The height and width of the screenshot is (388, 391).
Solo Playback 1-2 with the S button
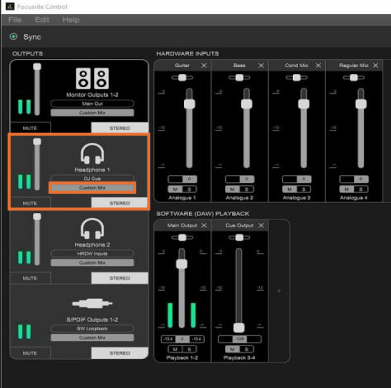point(189,349)
